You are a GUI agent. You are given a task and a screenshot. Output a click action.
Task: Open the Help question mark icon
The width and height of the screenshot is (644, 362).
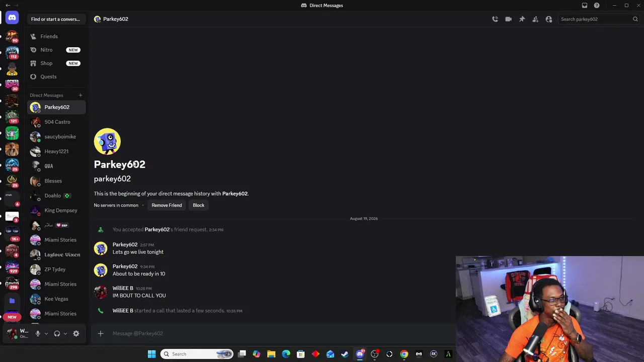(597, 6)
